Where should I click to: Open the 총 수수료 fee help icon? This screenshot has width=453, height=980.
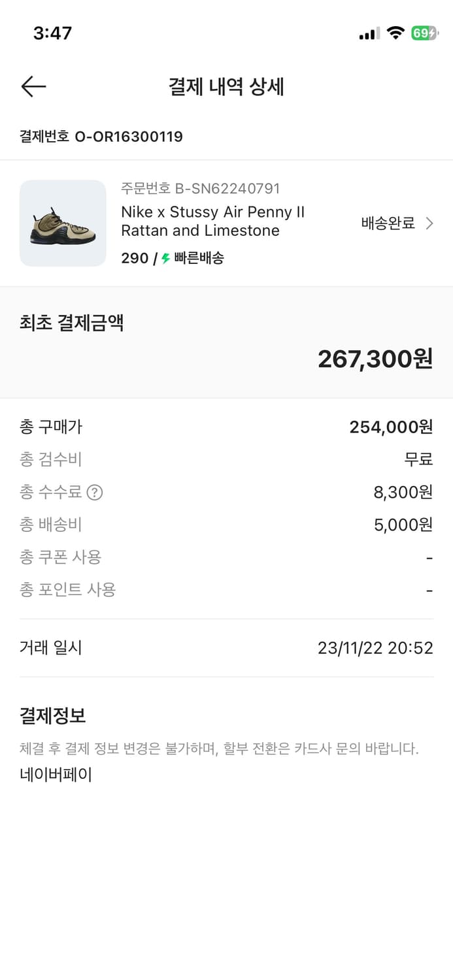tap(96, 492)
